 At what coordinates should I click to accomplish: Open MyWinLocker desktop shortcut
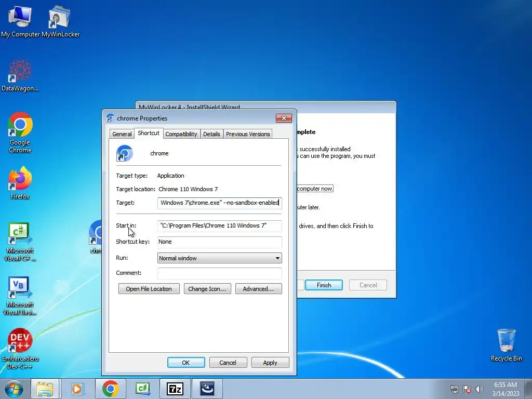[x=60, y=21]
